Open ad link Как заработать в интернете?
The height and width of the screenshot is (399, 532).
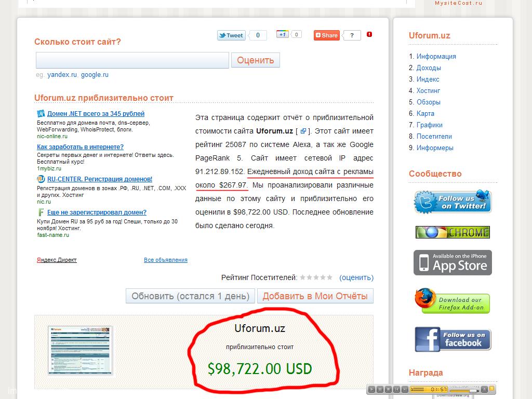pos(80,147)
